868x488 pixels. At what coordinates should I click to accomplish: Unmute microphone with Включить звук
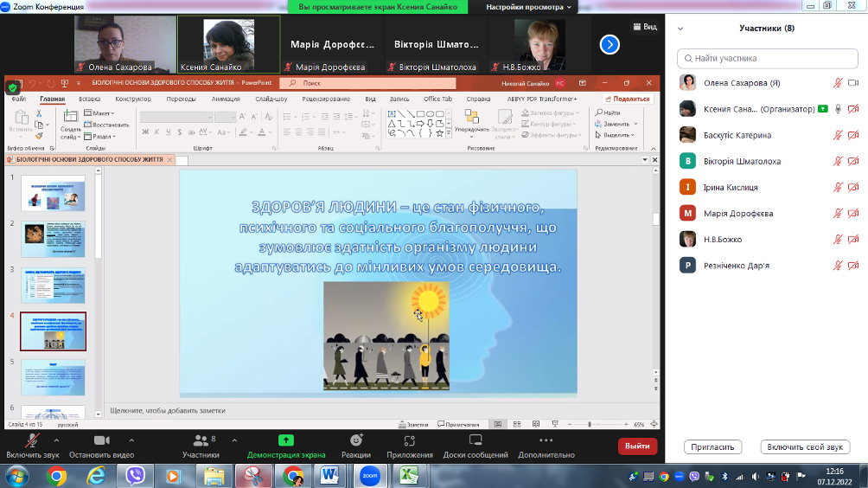[32, 440]
